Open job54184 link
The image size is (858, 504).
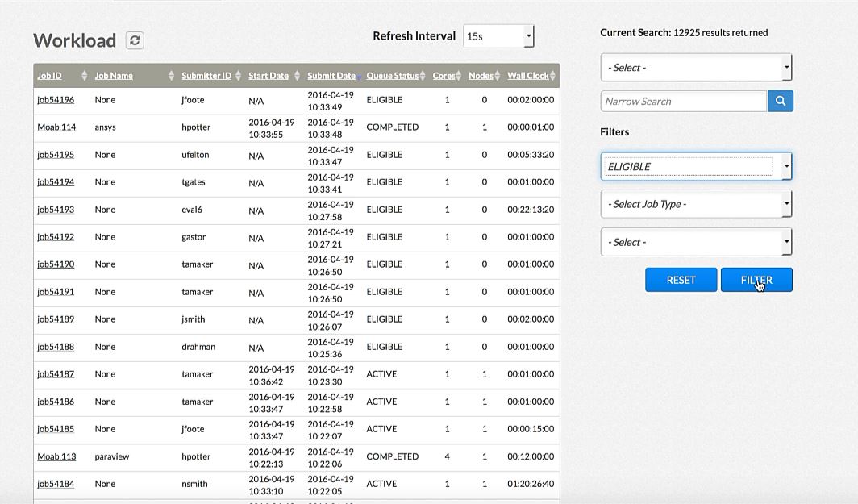coord(56,484)
